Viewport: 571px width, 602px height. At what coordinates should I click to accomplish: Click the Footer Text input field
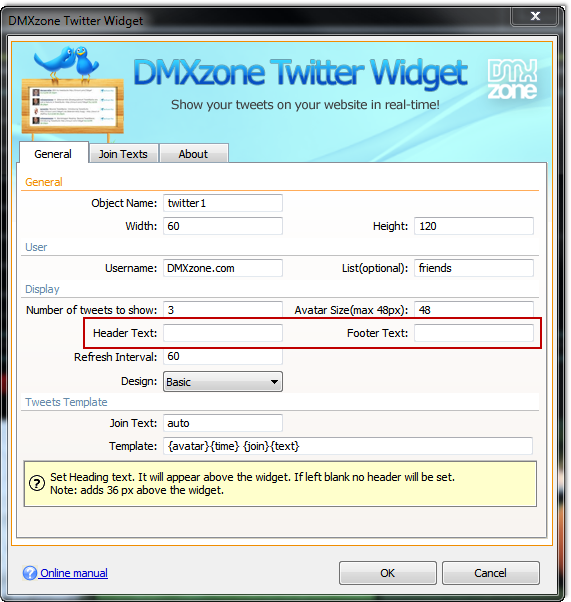pyautogui.click(x=474, y=333)
